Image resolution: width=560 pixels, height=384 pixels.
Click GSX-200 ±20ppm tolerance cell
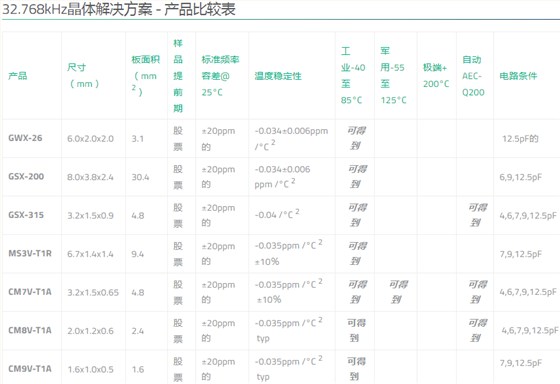(x=218, y=177)
